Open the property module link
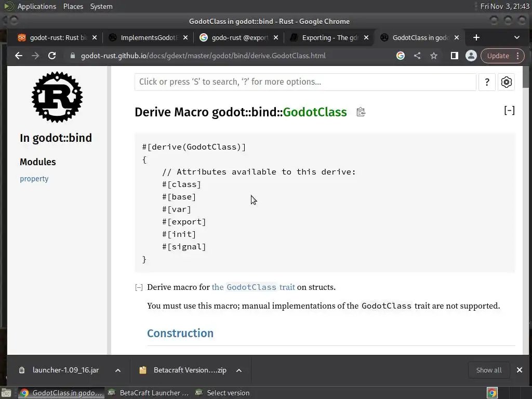This screenshot has height=399, width=532. (x=34, y=179)
